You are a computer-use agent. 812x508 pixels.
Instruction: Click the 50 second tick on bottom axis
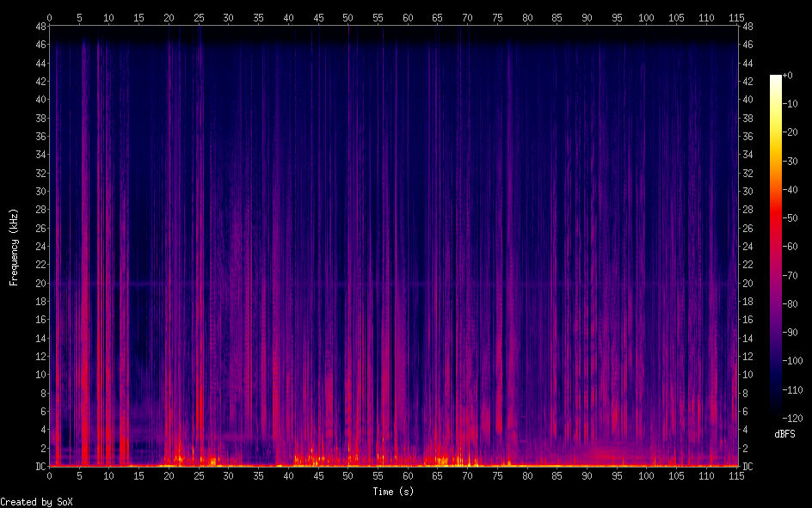pos(348,475)
